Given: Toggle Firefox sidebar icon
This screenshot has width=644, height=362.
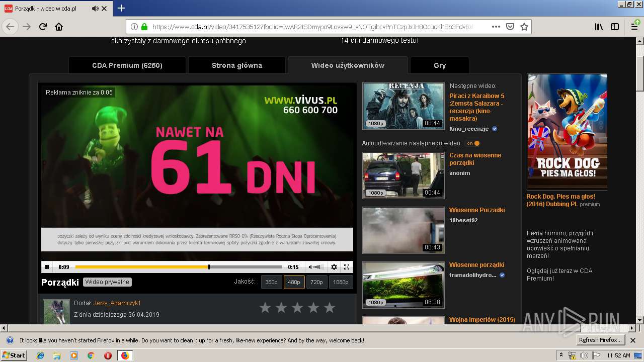Looking at the screenshot, I should 615,27.
